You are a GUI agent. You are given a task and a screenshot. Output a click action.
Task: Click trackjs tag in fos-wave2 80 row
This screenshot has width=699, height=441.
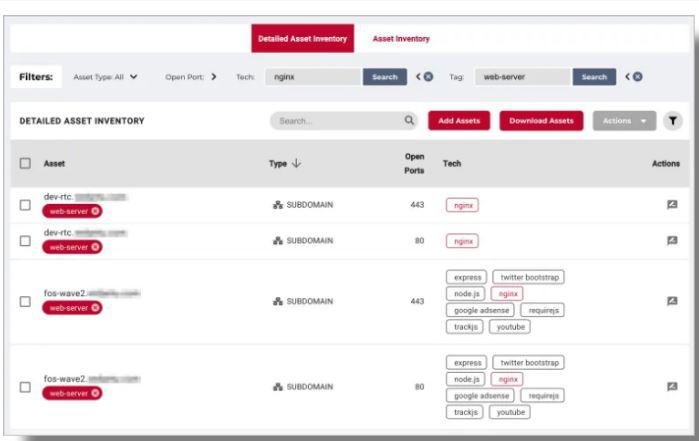[465, 412]
